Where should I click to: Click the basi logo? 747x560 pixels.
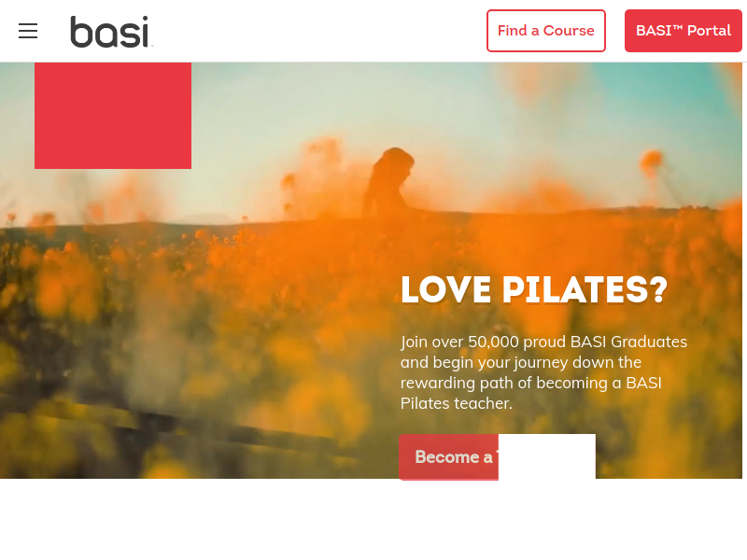(111, 32)
